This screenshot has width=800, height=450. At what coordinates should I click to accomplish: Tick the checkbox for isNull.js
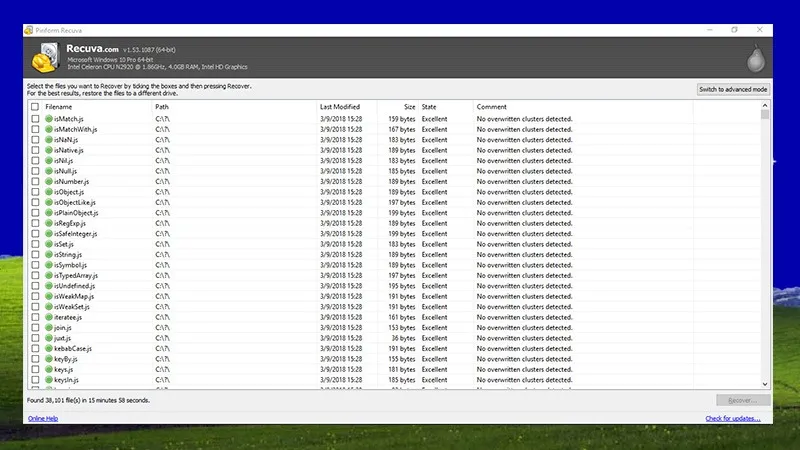tap(35, 171)
